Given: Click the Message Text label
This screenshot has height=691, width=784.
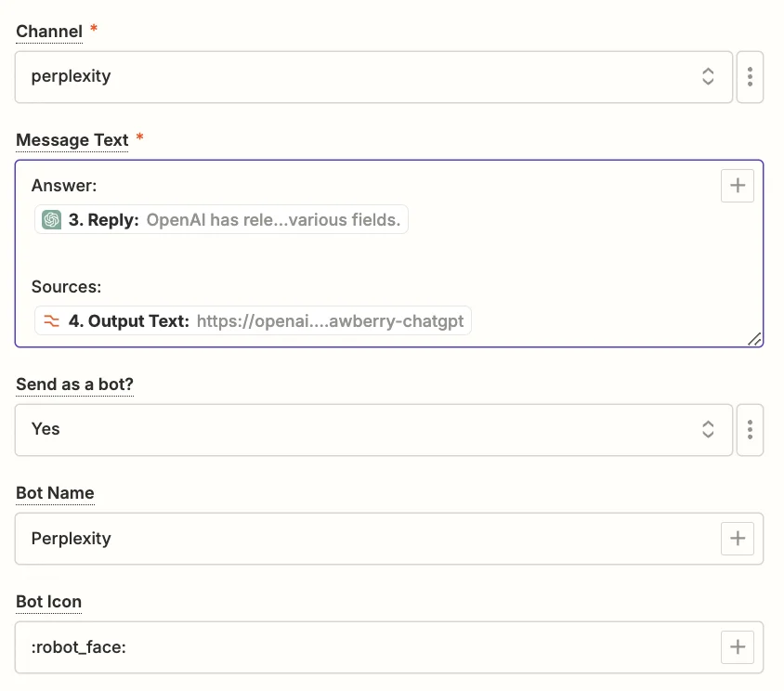Looking at the screenshot, I should (x=72, y=140).
